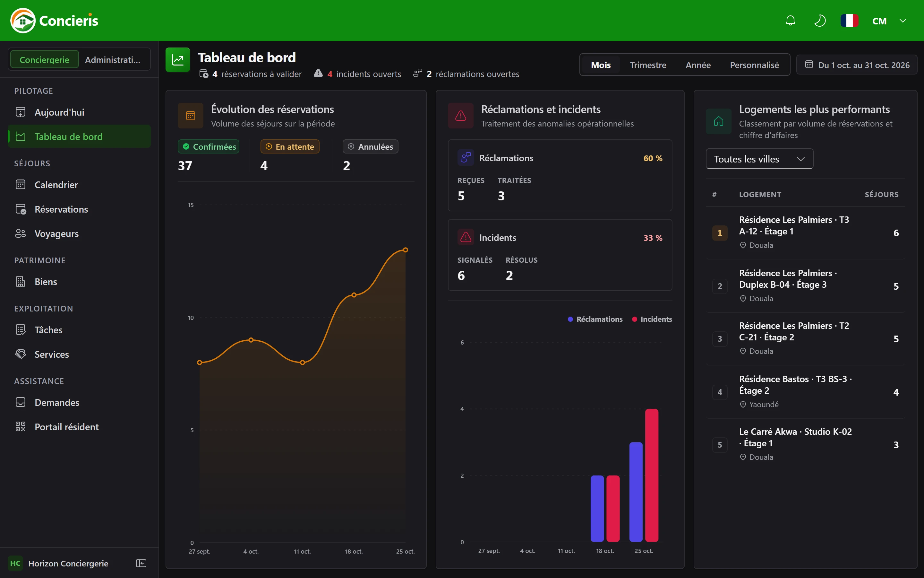Screen dimensions: 924x578
Task: Collapse the sidebar panel icon
Action: [141, 564]
